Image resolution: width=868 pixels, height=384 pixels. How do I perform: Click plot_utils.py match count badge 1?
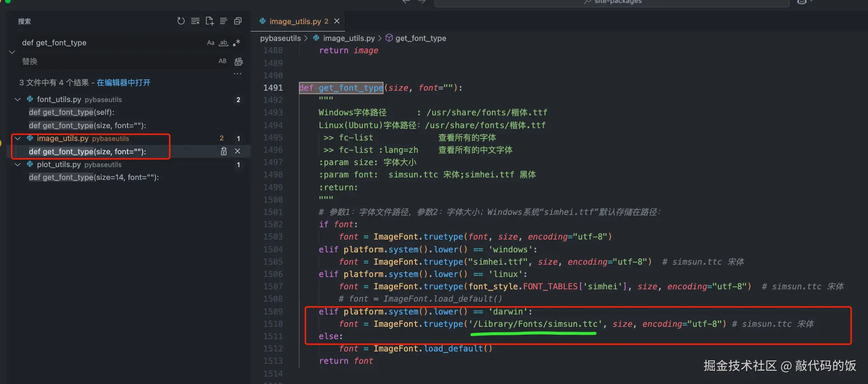[x=238, y=165]
